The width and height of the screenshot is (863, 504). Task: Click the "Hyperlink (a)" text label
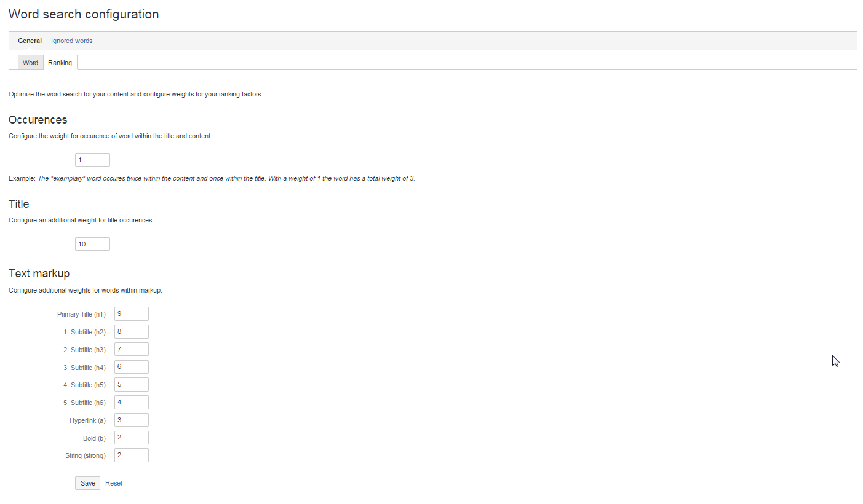click(87, 420)
